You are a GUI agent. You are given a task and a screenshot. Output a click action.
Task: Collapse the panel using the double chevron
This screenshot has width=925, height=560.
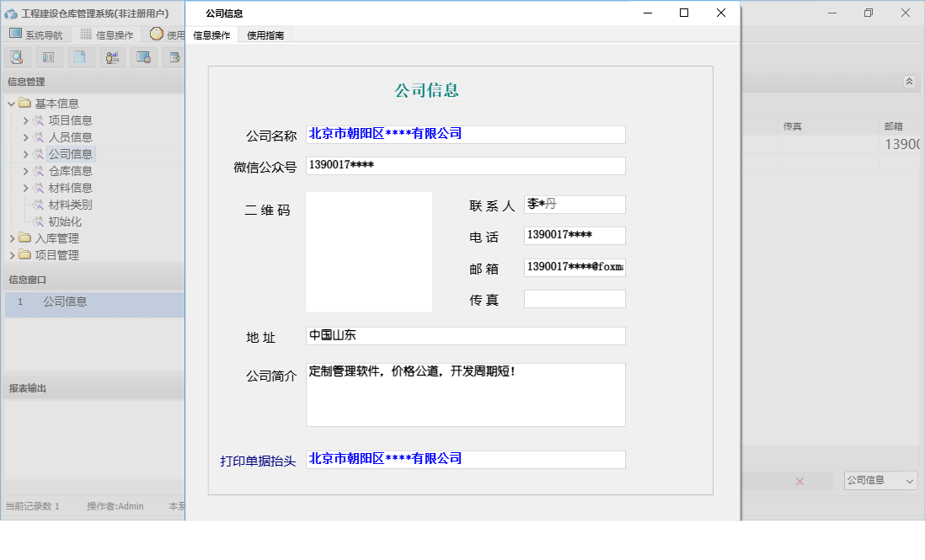click(x=910, y=82)
